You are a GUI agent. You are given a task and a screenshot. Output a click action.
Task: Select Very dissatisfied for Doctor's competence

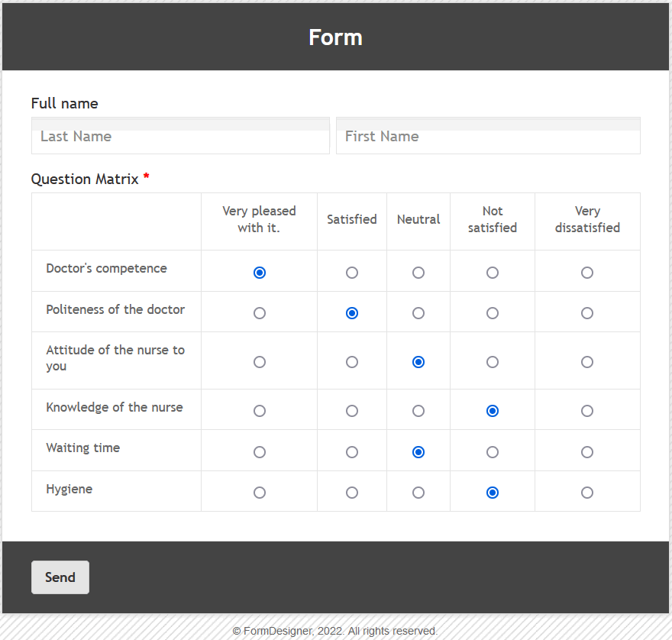[587, 273]
